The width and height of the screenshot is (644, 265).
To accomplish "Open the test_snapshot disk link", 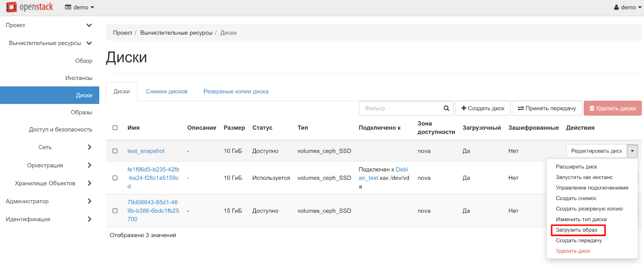I will tap(146, 151).
